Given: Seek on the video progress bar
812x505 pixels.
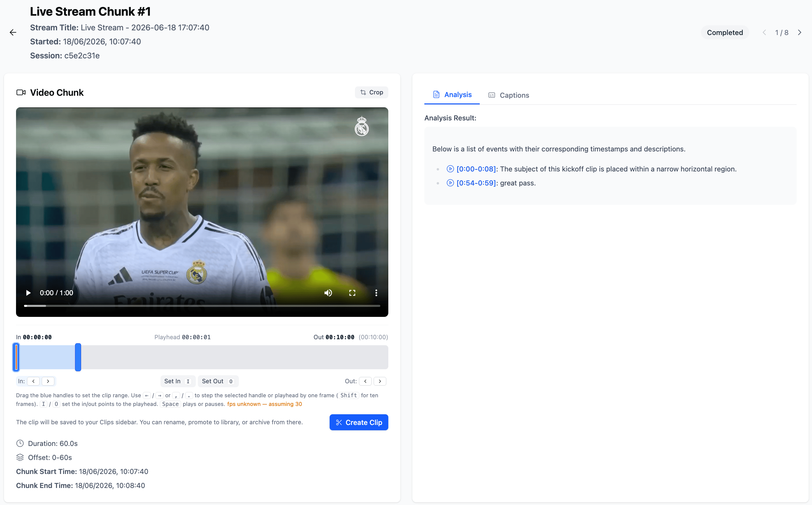Looking at the screenshot, I should [202, 306].
